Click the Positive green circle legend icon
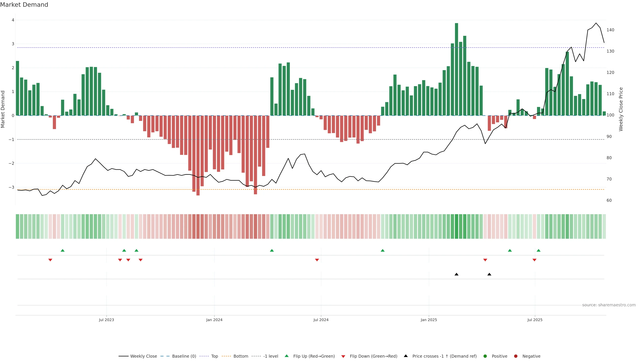Viewport: 644px width, 362px height. [485, 356]
